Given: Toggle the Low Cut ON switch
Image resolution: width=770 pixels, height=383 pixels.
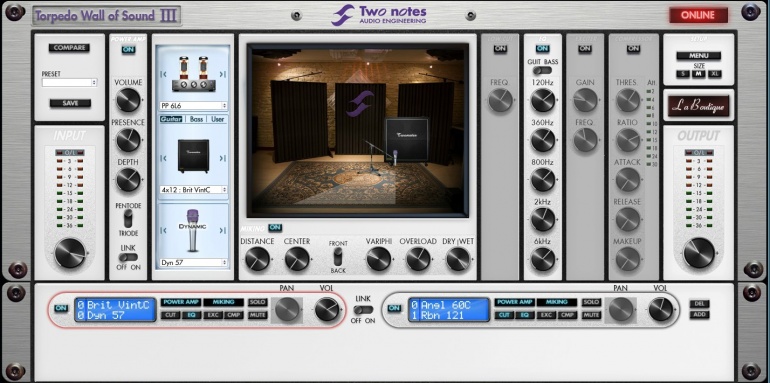Looking at the screenshot, I should tap(500, 49).
